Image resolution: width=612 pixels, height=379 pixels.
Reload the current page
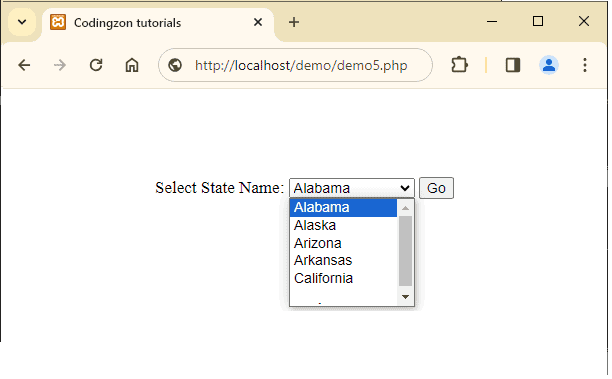pos(96,65)
